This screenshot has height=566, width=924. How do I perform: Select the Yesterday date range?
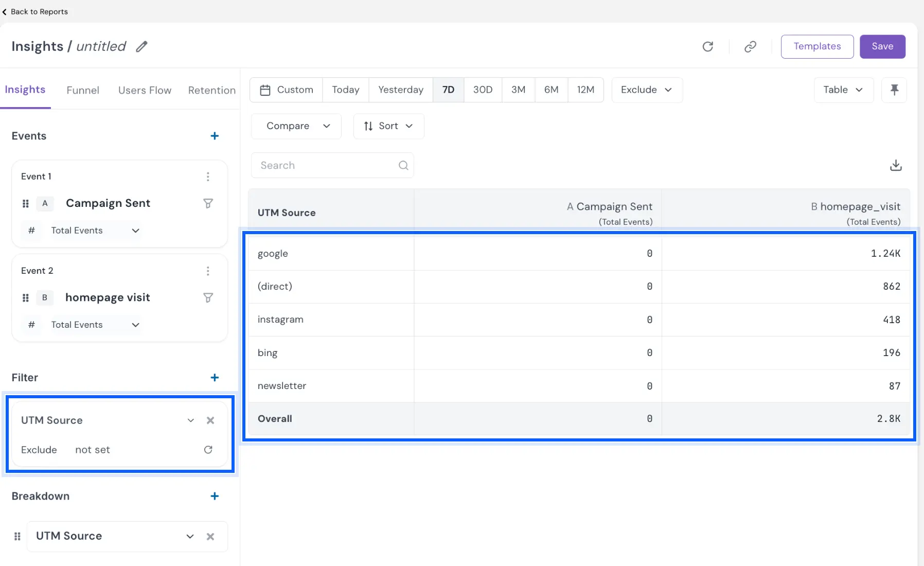pos(401,90)
